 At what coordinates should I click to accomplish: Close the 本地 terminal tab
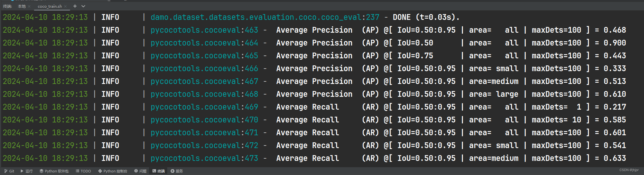pyautogui.click(x=29, y=6)
